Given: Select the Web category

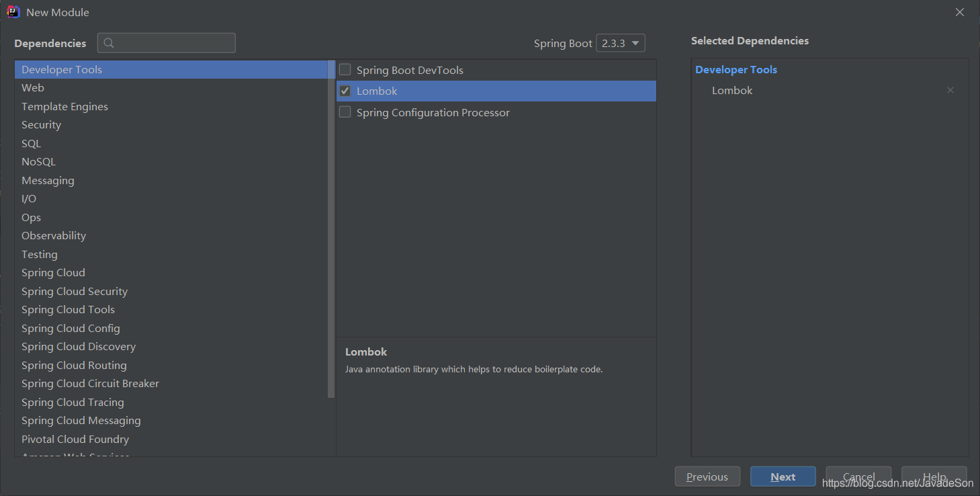Looking at the screenshot, I should [x=171, y=88].
